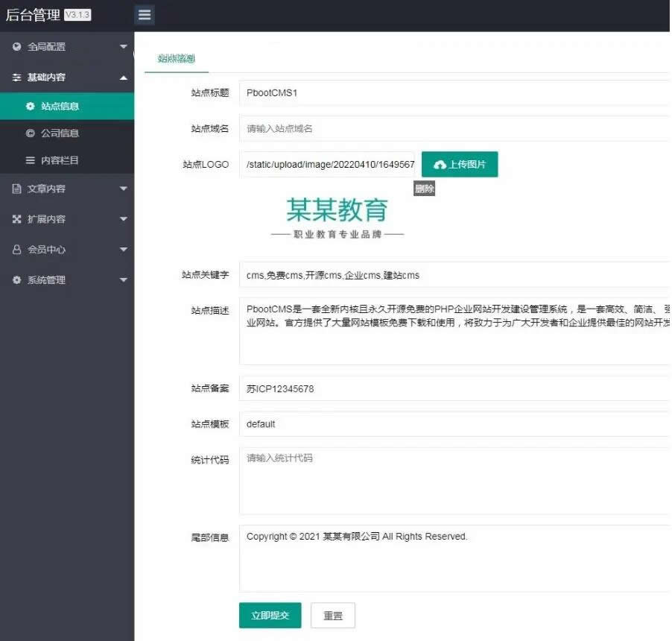Click the 站点关键字 label

(206, 275)
